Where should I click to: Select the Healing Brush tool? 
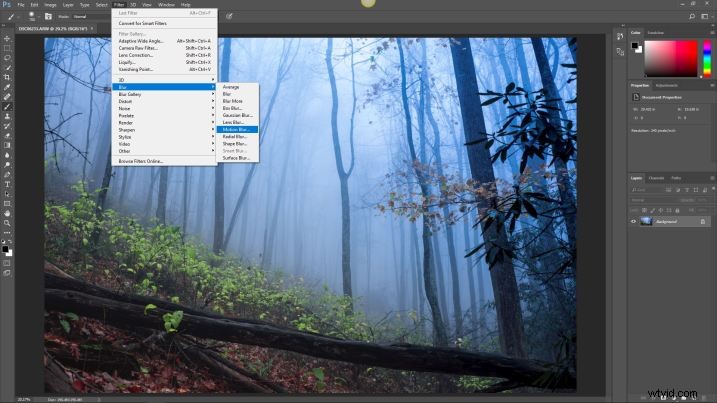pos(7,97)
